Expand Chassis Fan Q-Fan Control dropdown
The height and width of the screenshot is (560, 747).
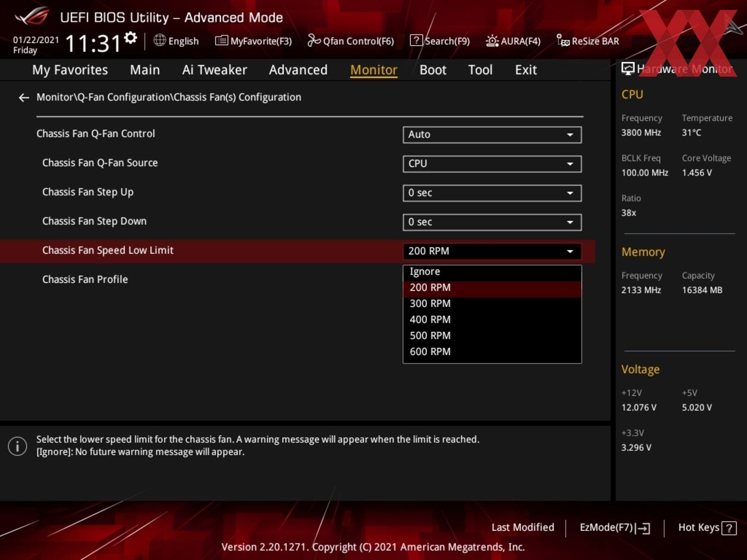[x=492, y=135]
